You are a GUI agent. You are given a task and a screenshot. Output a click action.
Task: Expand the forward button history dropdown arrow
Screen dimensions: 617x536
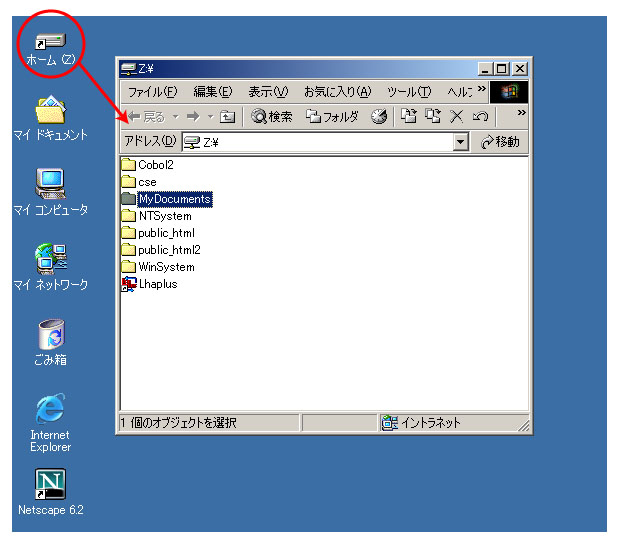click(x=211, y=116)
